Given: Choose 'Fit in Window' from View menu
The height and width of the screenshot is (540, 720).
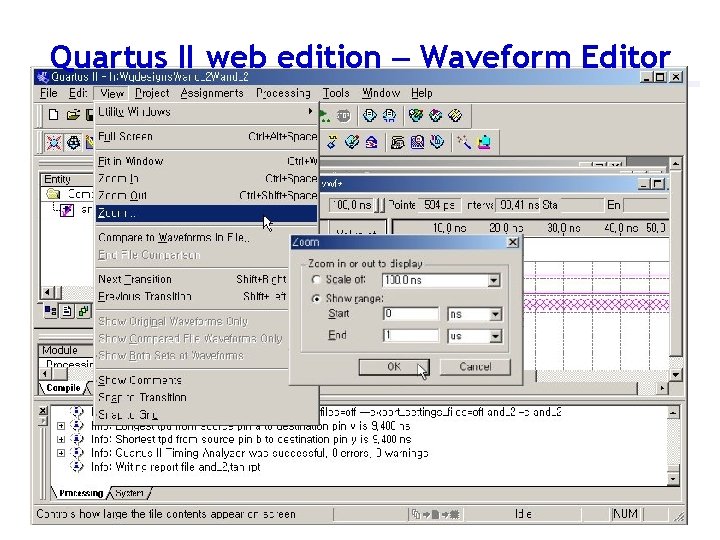Looking at the screenshot, I should click(x=207, y=161).
